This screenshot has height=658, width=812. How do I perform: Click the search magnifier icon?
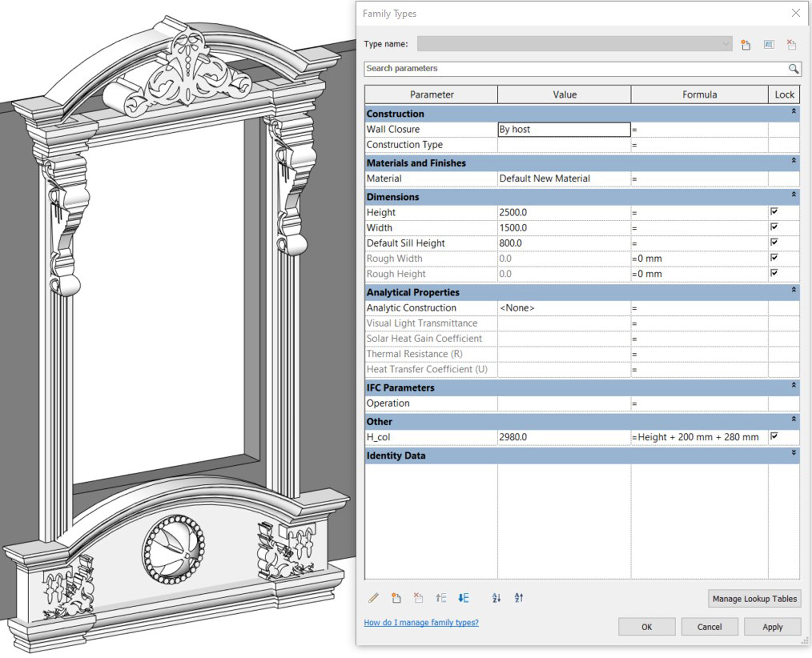tap(793, 69)
